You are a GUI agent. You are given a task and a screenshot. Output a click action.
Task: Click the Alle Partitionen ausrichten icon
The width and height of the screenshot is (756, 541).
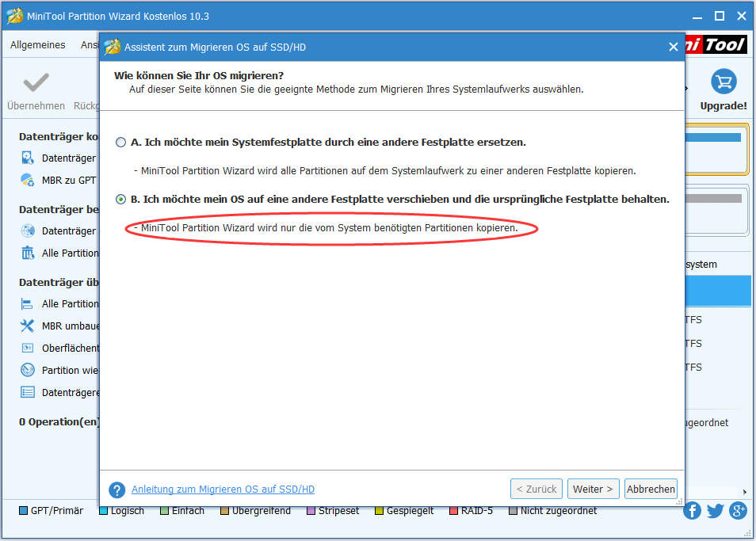(x=28, y=304)
